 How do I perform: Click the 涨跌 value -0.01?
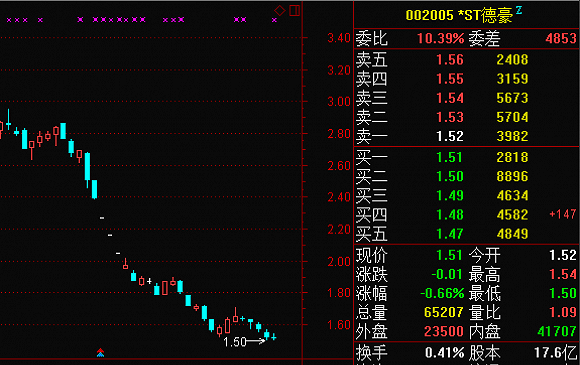coord(447,275)
